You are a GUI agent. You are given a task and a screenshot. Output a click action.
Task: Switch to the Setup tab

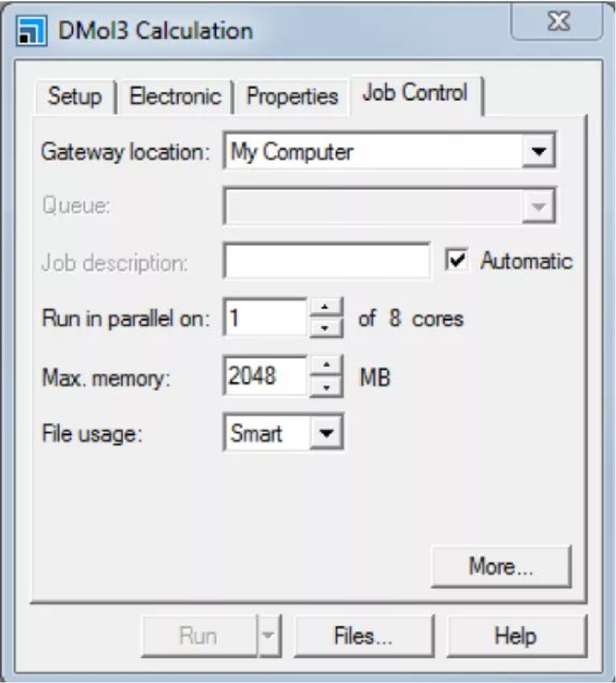pyautogui.click(x=74, y=97)
